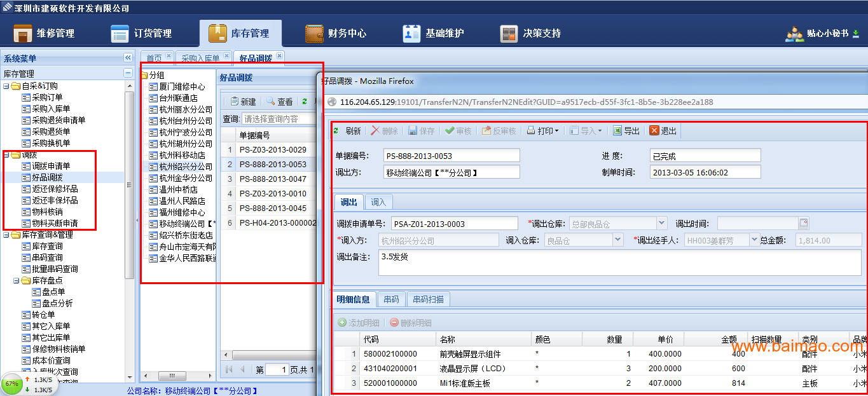Switch to the 调入 tab
Image resolution: width=868 pixels, height=396 pixels.
378,202
